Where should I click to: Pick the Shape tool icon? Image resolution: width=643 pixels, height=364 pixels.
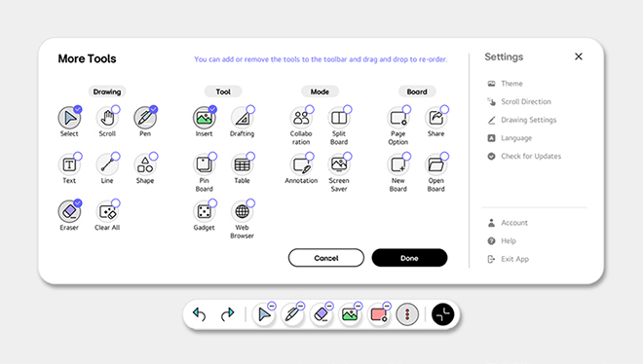coord(145,164)
